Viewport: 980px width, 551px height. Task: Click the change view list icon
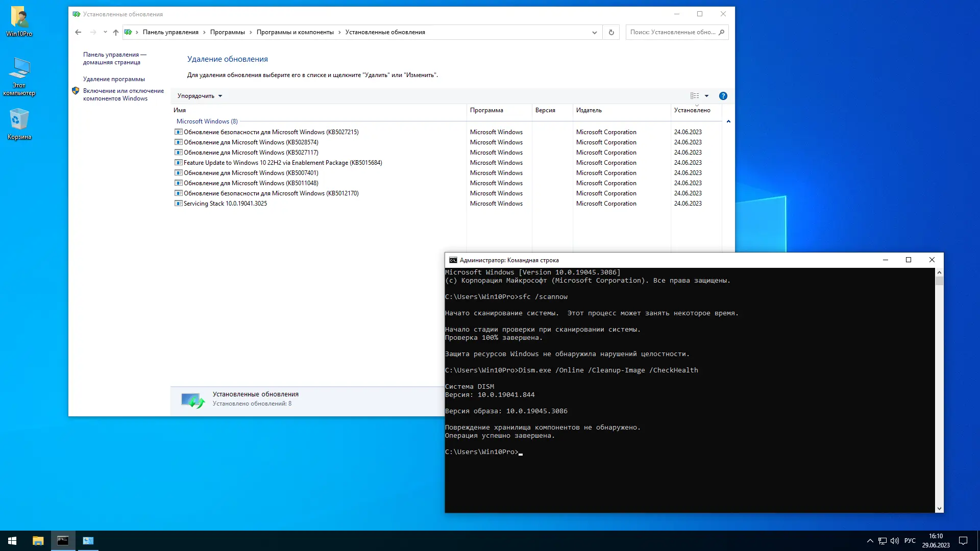coord(694,95)
